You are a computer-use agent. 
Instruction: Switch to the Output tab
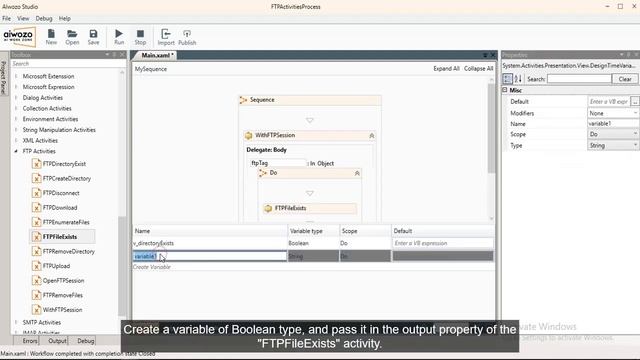[57, 341]
